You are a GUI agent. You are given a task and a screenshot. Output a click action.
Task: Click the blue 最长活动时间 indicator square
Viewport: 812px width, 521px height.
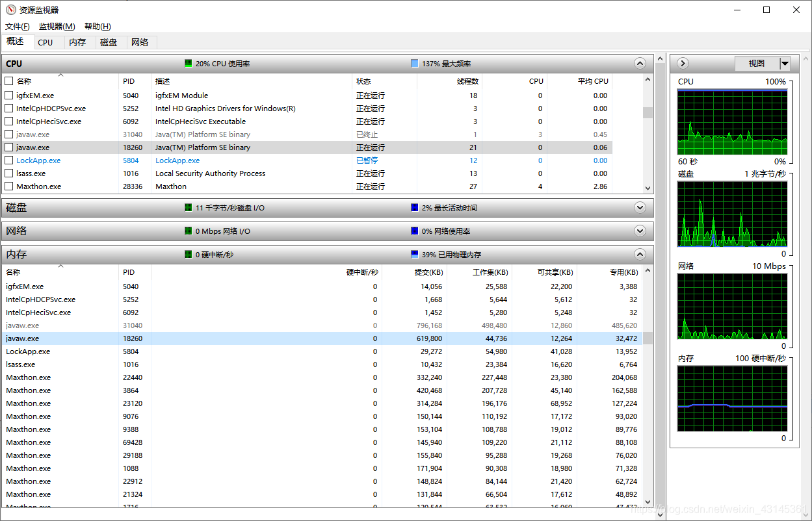click(415, 208)
